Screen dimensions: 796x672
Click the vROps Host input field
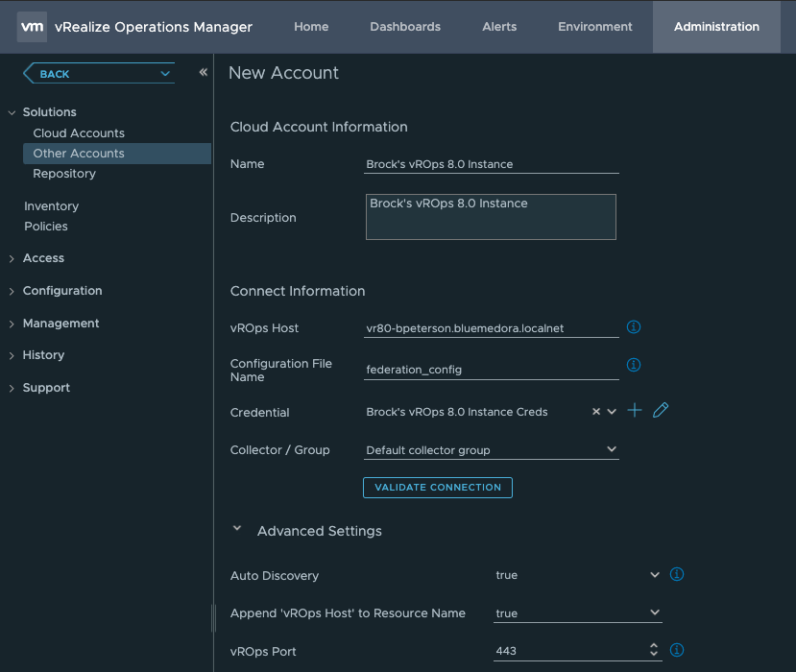[x=491, y=328]
